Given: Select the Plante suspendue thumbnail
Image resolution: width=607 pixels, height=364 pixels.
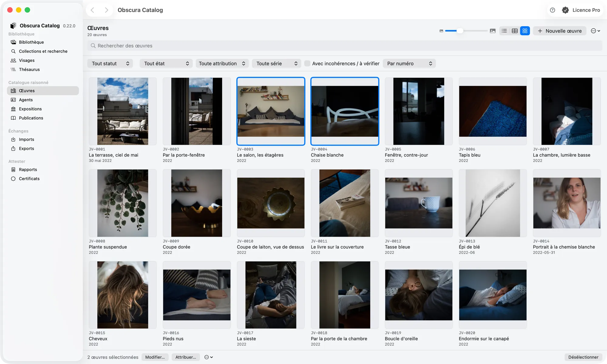Looking at the screenshot, I should 123,203.
